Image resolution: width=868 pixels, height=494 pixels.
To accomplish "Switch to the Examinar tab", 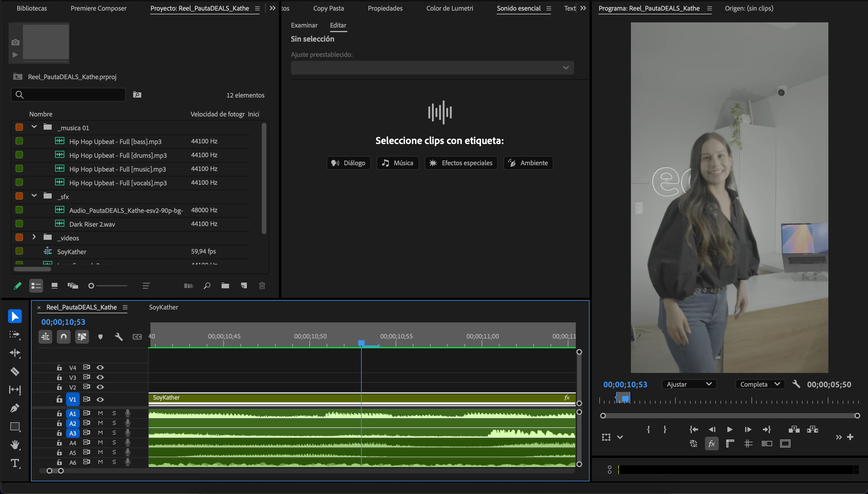I will tap(304, 25).
